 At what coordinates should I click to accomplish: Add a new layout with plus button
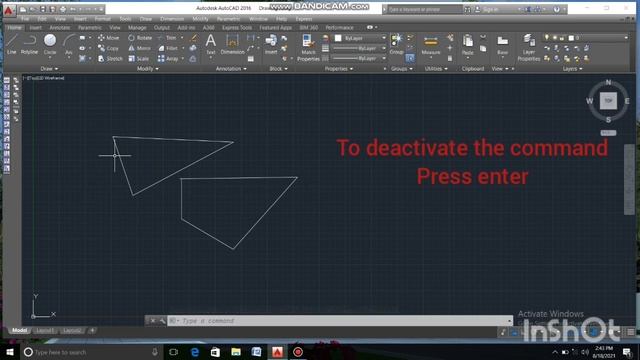click(x=92, y=330)
